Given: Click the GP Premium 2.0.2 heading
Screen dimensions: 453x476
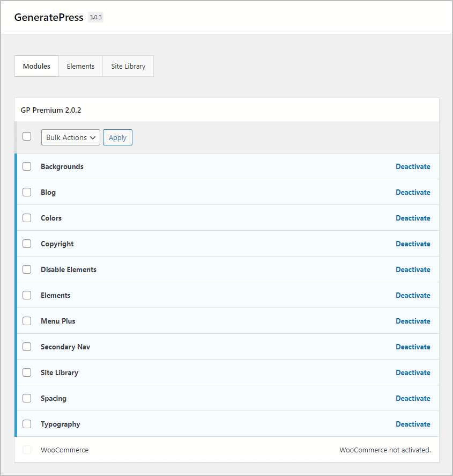Looking at the screenshot, I should click(51, 110).
